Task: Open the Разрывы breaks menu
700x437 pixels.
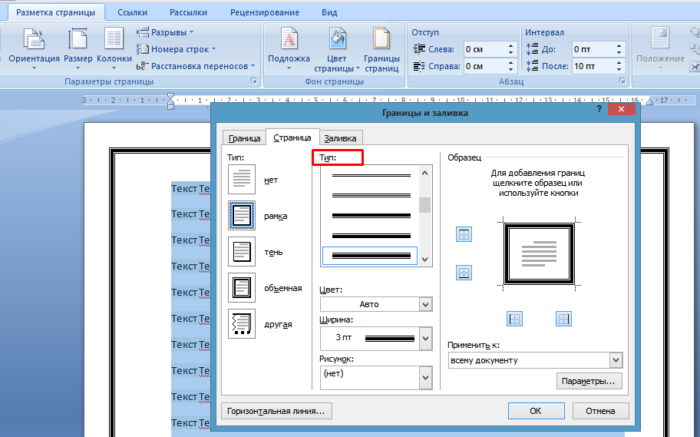Action: pyautogui.click(x=165, y=32)
